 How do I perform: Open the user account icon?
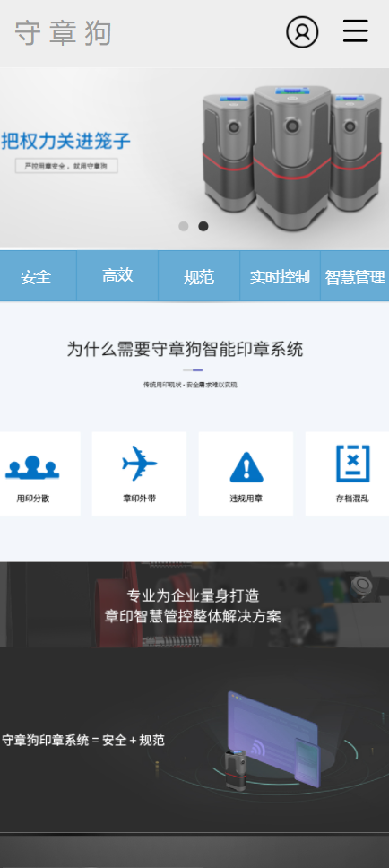click(302, 32)
